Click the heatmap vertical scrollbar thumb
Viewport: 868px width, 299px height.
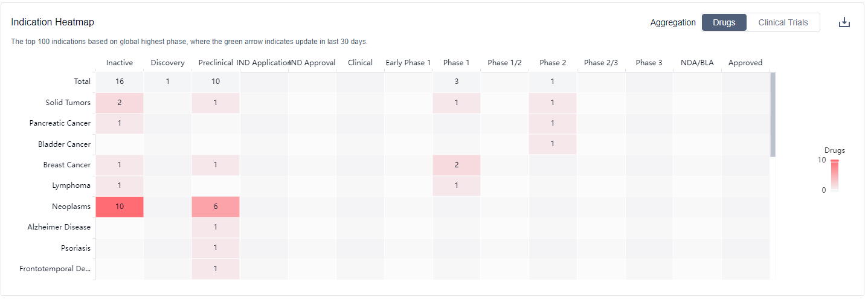click(773, 115)
